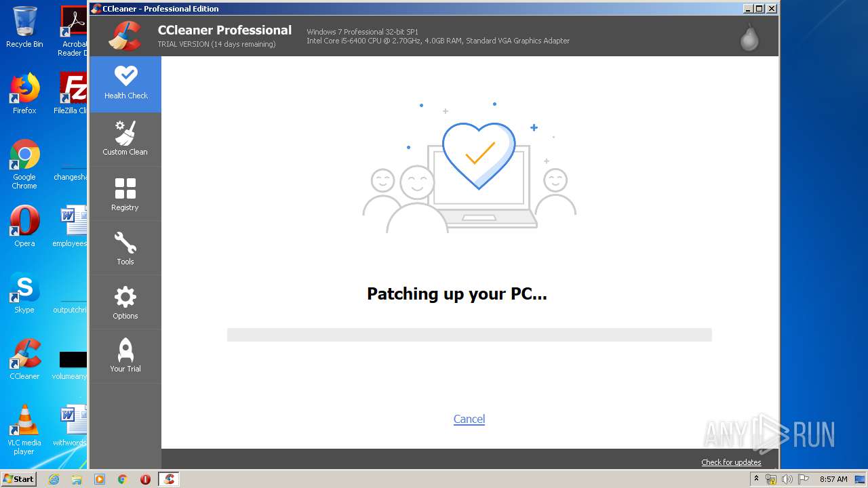This screenshot has width=868, height=488.
Task: Click the heart checkmark illustration
Action: (x=479, y=156)
